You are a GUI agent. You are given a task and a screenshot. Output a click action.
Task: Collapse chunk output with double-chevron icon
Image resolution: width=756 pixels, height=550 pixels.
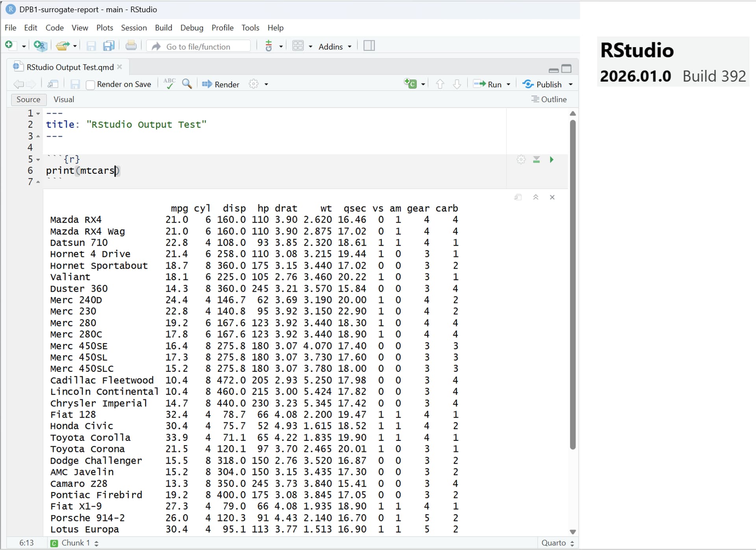(x=535, y=197)
